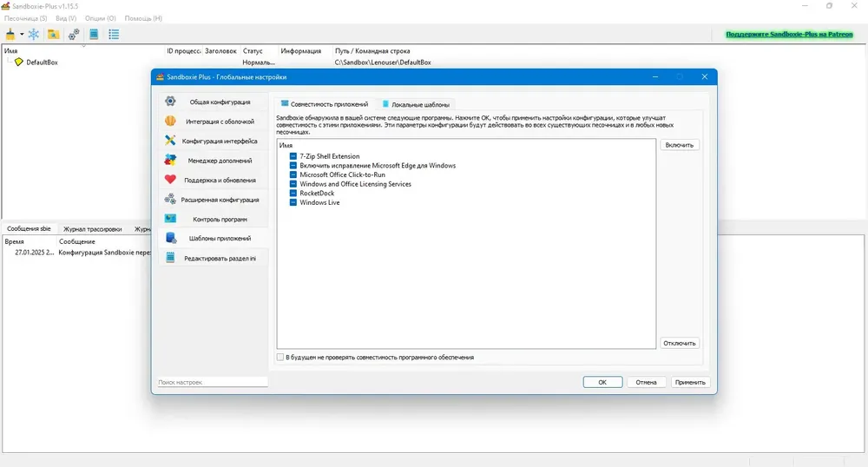Click the Отключить button
The image size is (868, 467).
680,343
